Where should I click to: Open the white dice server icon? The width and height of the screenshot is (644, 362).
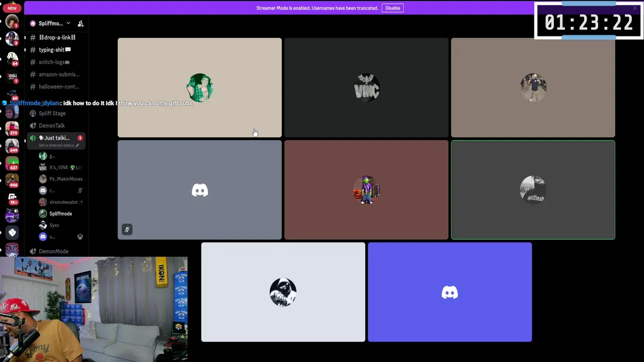click(x=12, y=233)
